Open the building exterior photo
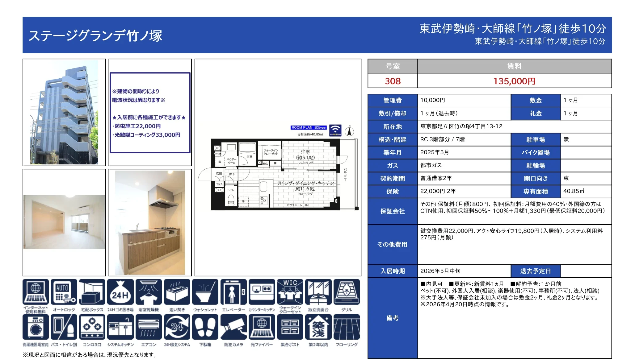The width and height of the screenshot is (635, 364). (x=64, y=113)
